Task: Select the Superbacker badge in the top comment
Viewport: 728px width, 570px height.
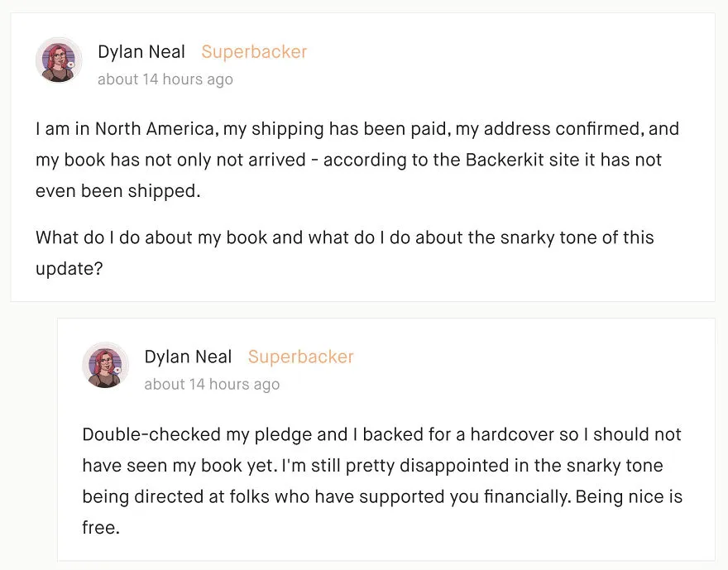Action: [255, 51]
